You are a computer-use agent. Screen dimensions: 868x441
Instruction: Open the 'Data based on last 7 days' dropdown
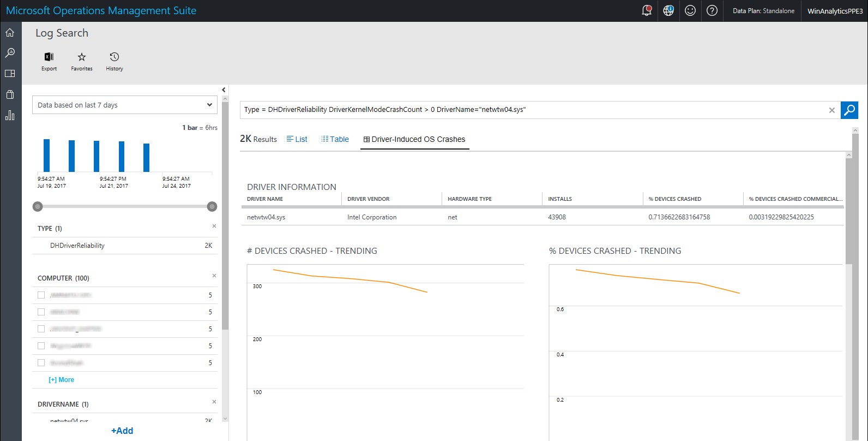pos(125,105)
